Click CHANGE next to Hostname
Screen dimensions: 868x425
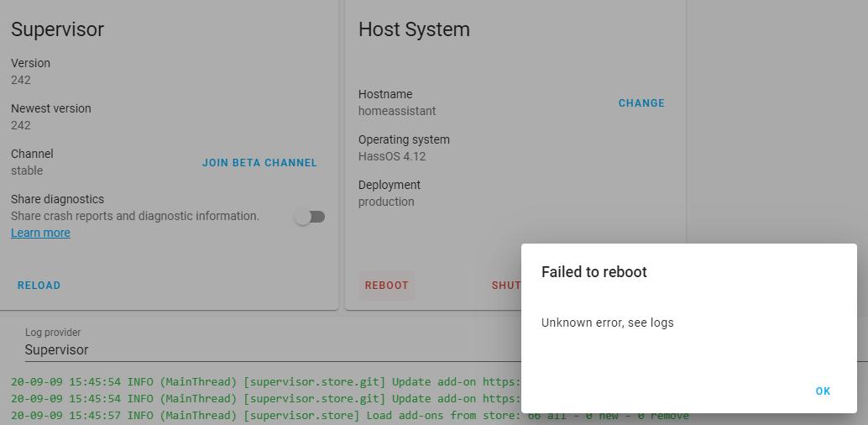click(641, 103)
